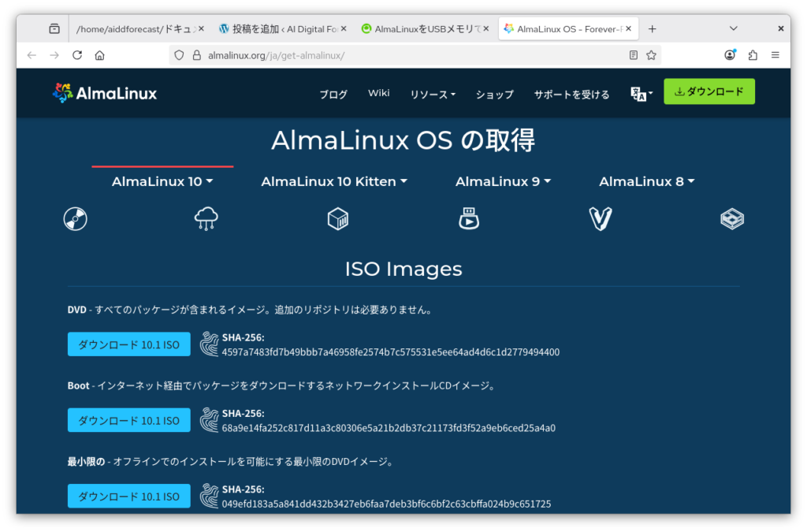807x532 pixels.
Task: Open the Firefox hamburger application menu
Action: coord(775,55)
